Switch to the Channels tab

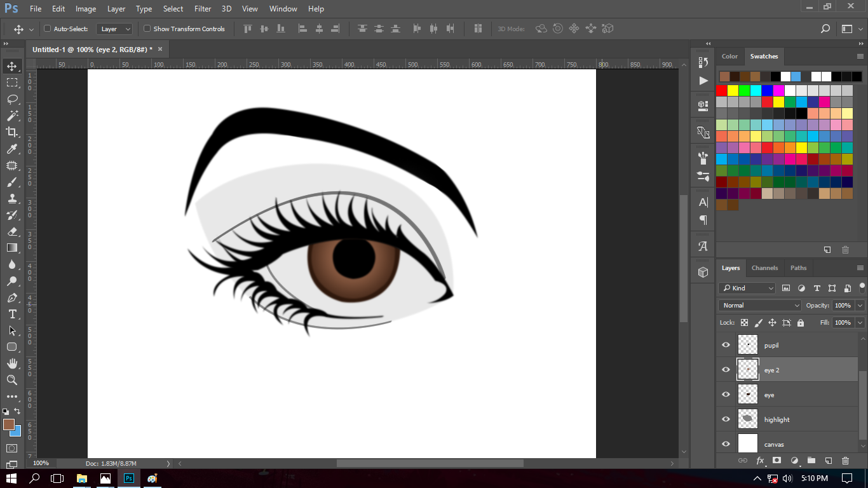coord(764,268)
